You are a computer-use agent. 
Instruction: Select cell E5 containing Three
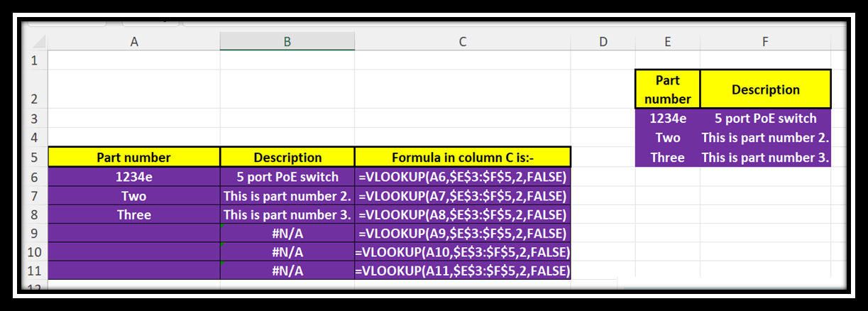coord(667,157)
